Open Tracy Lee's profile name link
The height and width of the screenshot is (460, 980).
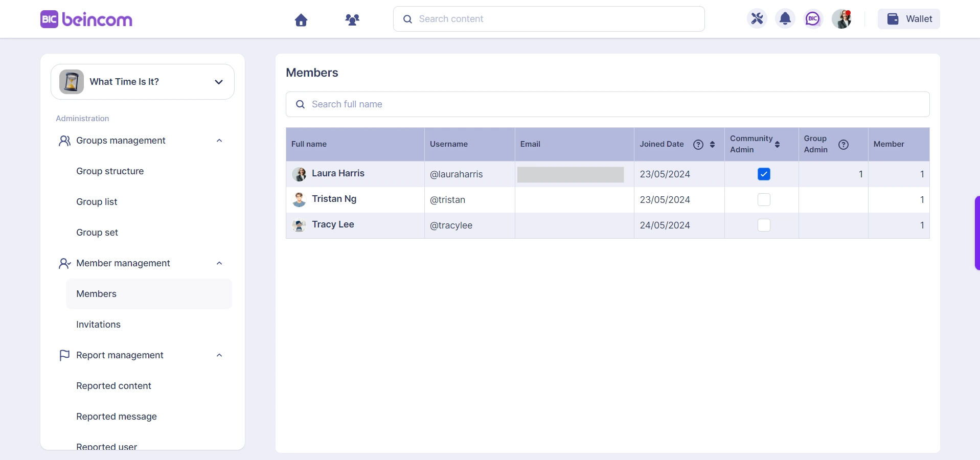(x=333, y=224)
